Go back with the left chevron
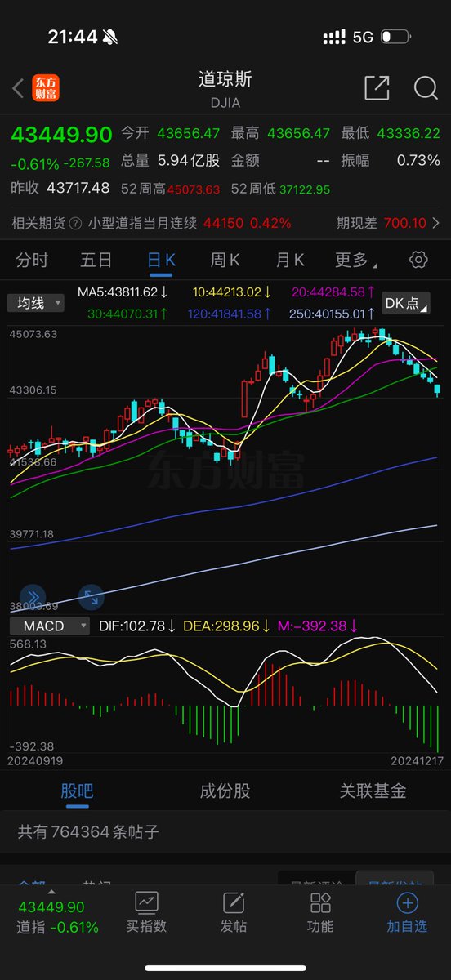451x980 pixels. coord(18,88)
